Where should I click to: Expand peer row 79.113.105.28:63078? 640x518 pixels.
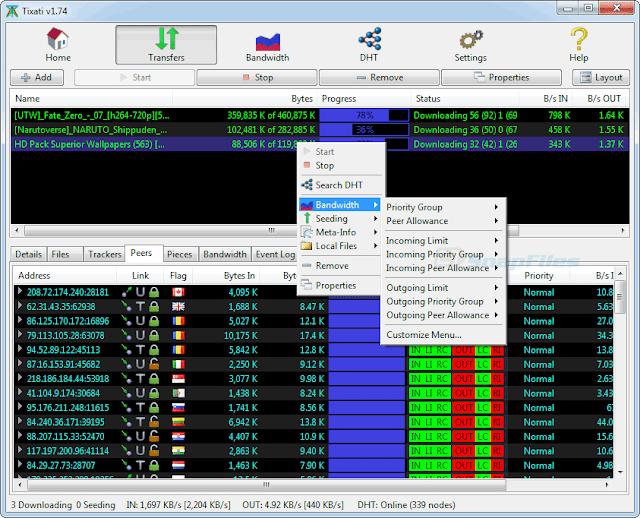pos(20,335)
